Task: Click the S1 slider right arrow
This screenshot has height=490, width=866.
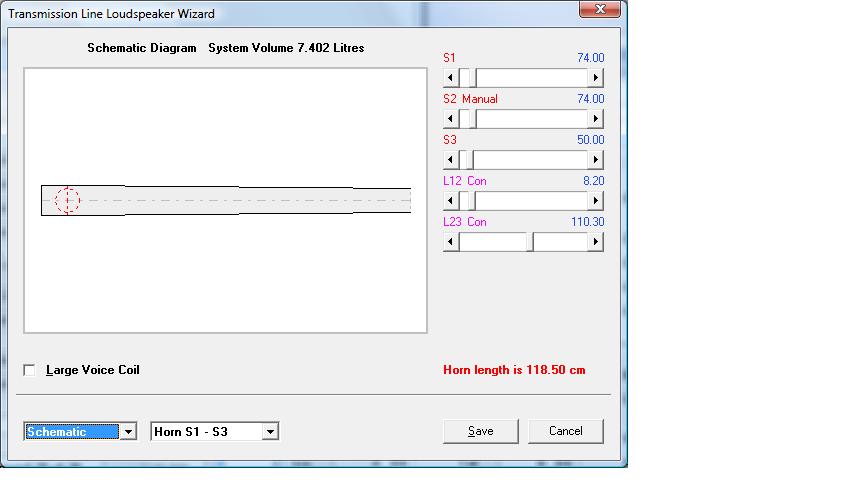Action: point(595,78)
